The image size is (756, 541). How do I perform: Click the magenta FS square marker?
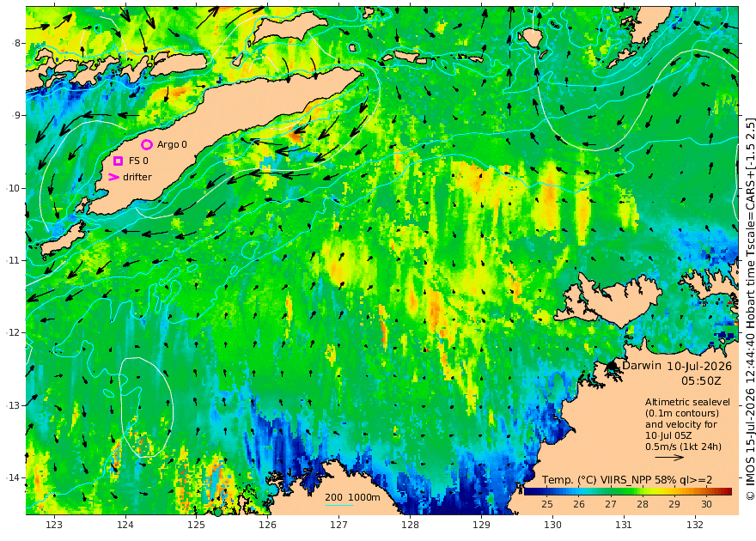(119, 161)
